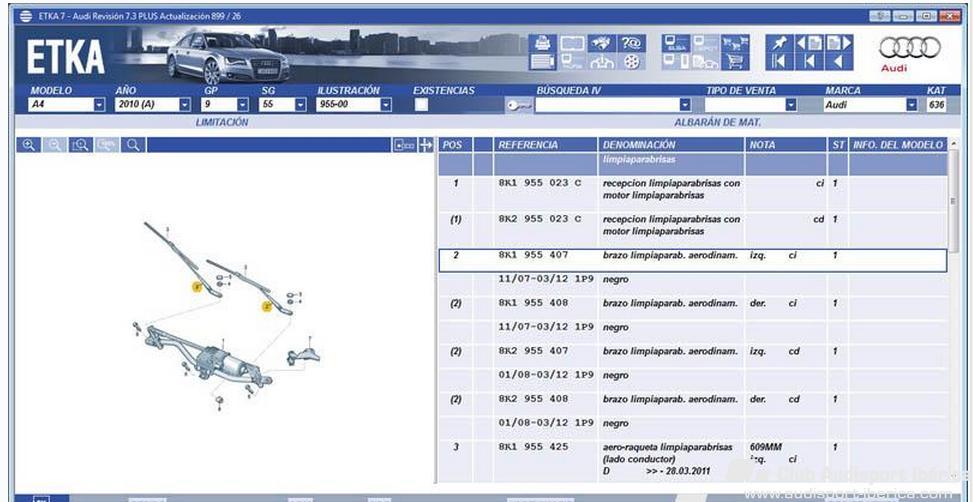Click '01/08-03/12 1P9' under 8K2 955 408
Viewport: 973px width, 502px height.
click(x=546, y=423)
